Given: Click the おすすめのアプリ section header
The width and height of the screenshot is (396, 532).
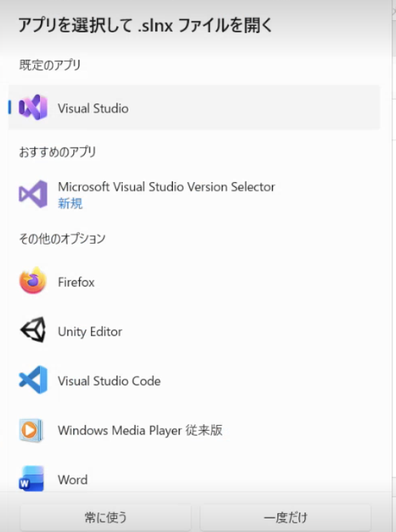Looking at the screenshot, I should pyautogui.click(x=57, y=152).
